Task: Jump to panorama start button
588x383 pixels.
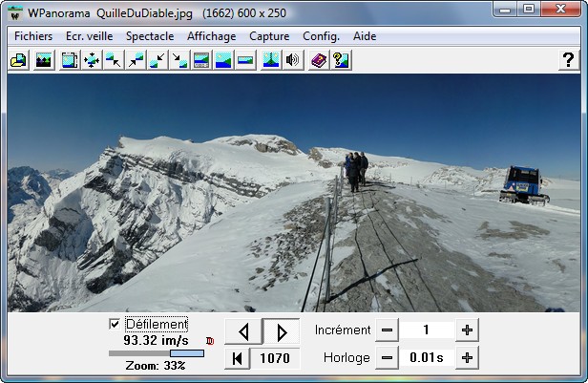Action: 237,358
